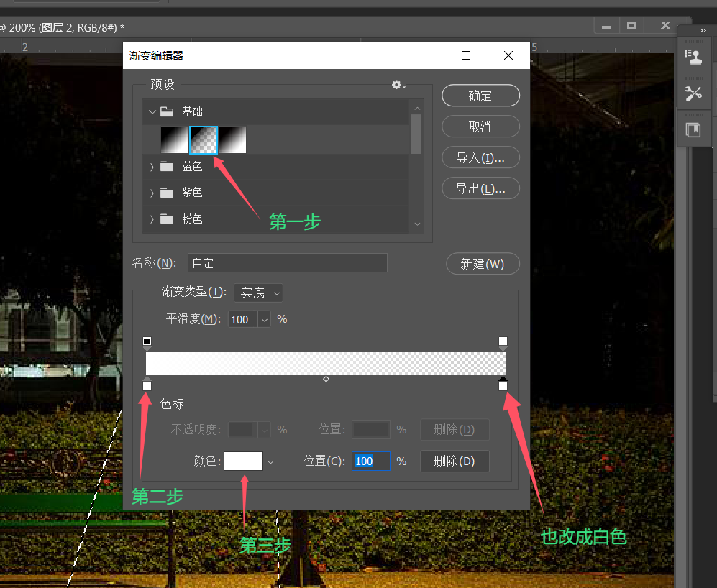Expand the collapsed panel dock arrows
Viewport: 717px width, 588px height.
click(x=703, y=31)
